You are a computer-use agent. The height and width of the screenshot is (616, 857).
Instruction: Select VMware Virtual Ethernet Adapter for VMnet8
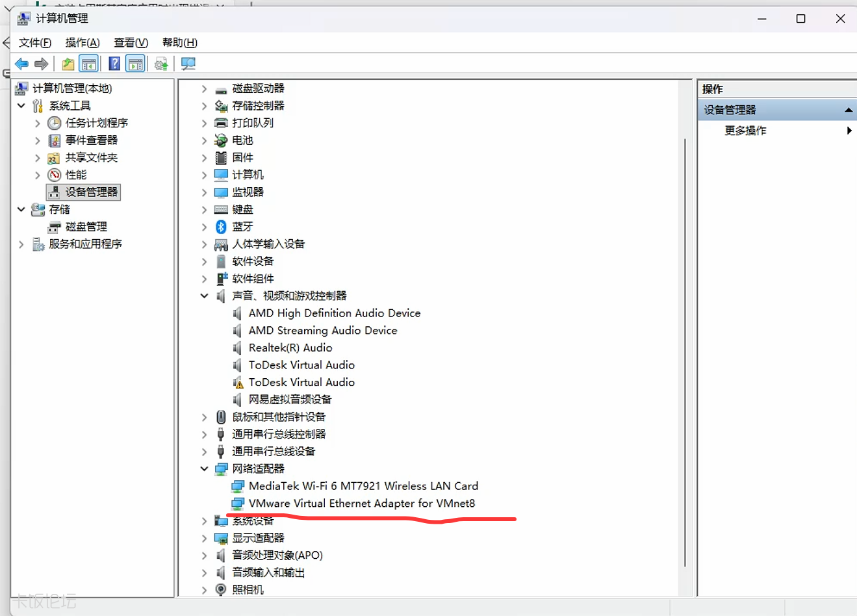click(362, 504)
